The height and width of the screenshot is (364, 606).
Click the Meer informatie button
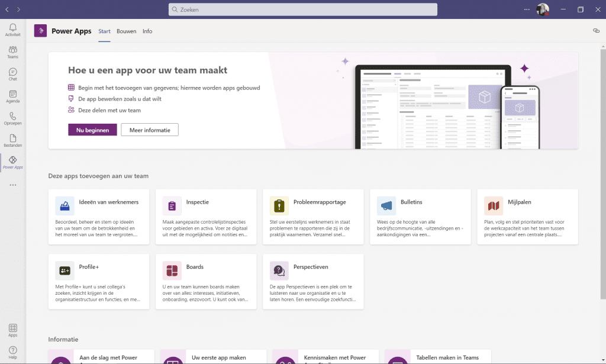(150, 130)
